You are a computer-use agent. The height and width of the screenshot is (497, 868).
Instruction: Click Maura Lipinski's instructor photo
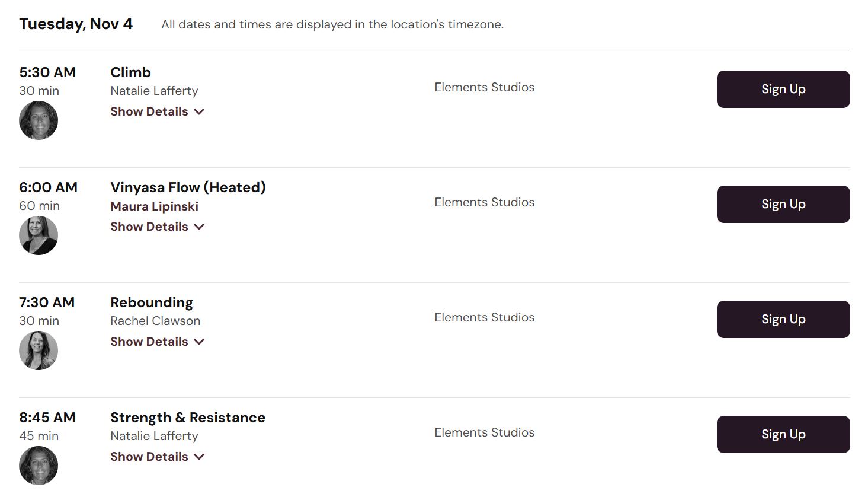click(39, 235)
